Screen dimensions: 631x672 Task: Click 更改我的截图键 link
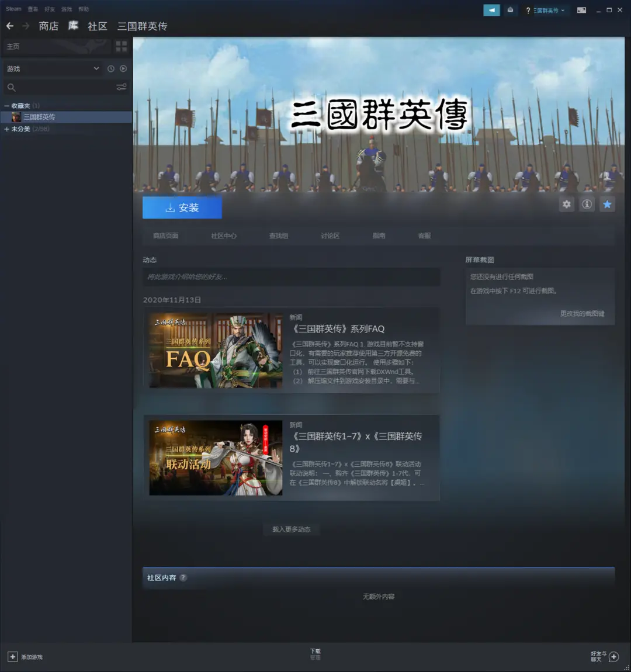pos(582,314)
